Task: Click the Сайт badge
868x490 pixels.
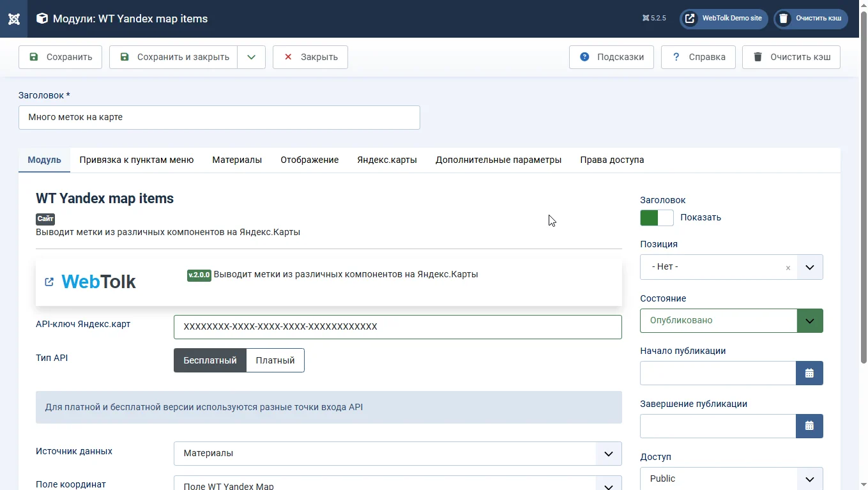Action: [x=45, y=218]
